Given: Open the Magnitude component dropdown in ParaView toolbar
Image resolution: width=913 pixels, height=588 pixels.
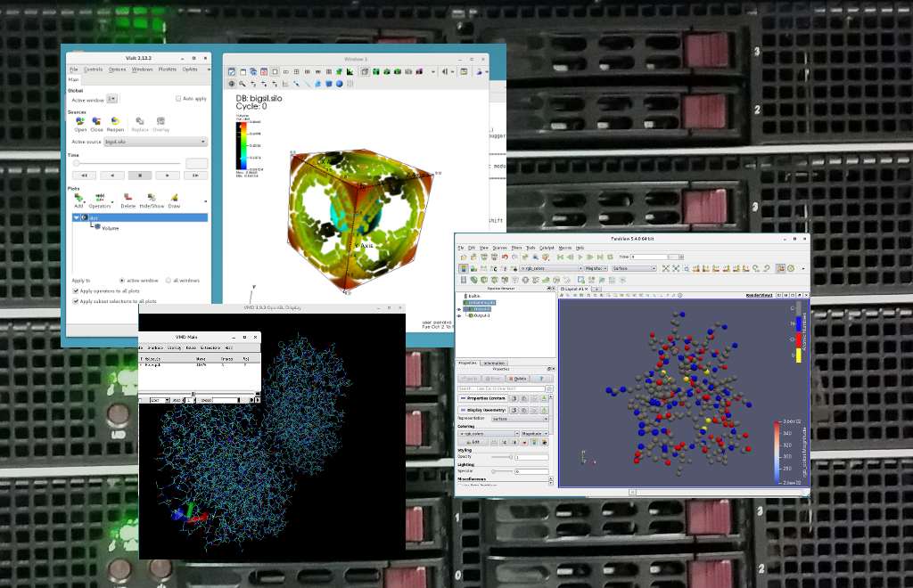Looking at the screenshot, I should [x=596, y=269].
